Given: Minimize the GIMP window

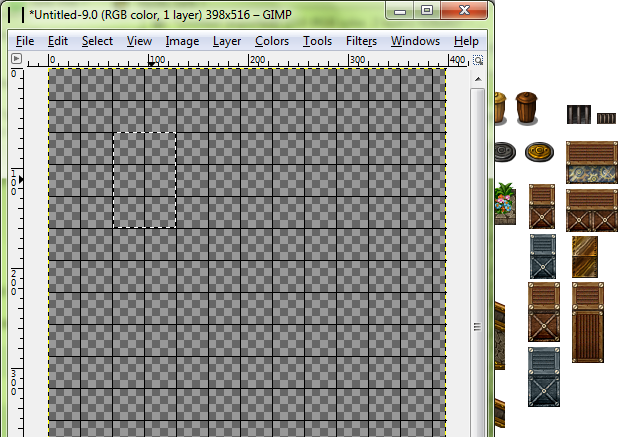Looking at the screenshot, I should pyautogui.click(x=400, y=12).
